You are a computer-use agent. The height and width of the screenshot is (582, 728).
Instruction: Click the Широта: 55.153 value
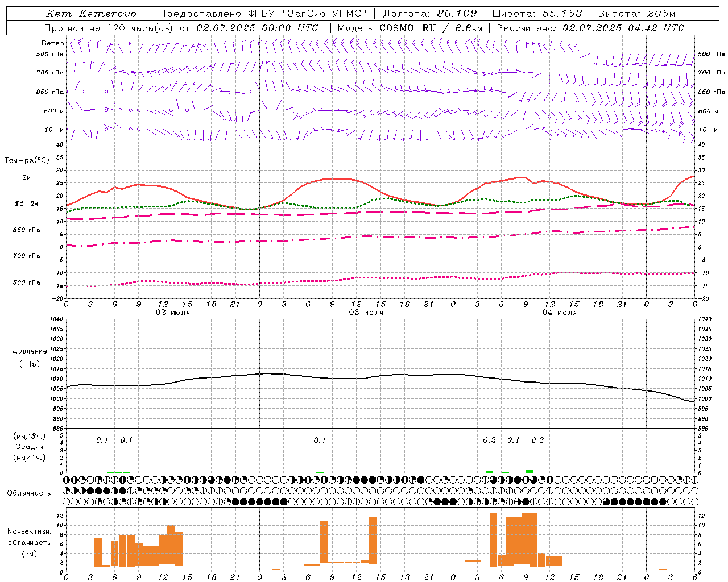pos(537,14)
